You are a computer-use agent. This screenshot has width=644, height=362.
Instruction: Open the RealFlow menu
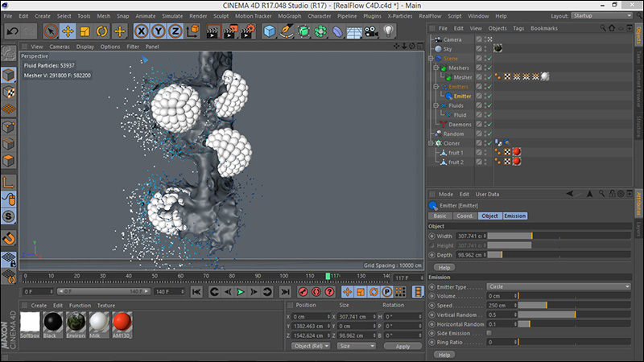[430, 16]
